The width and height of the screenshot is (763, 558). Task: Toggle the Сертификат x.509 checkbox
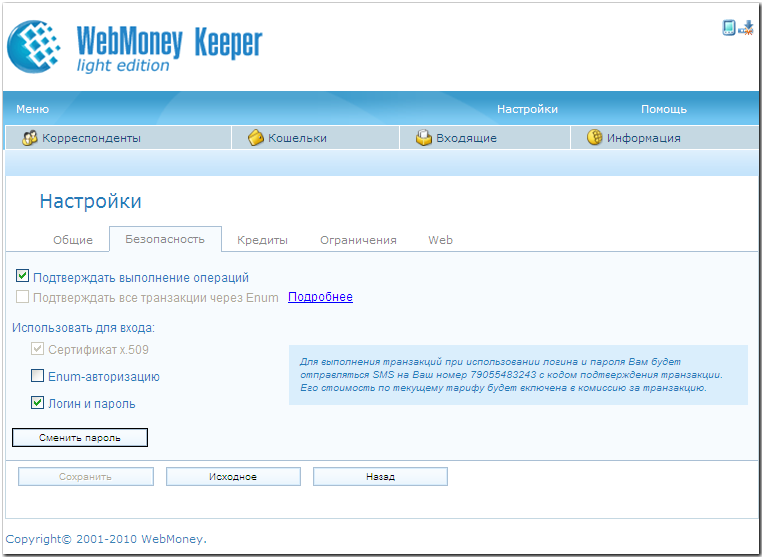pyautogui.click(x=37, y=348)
